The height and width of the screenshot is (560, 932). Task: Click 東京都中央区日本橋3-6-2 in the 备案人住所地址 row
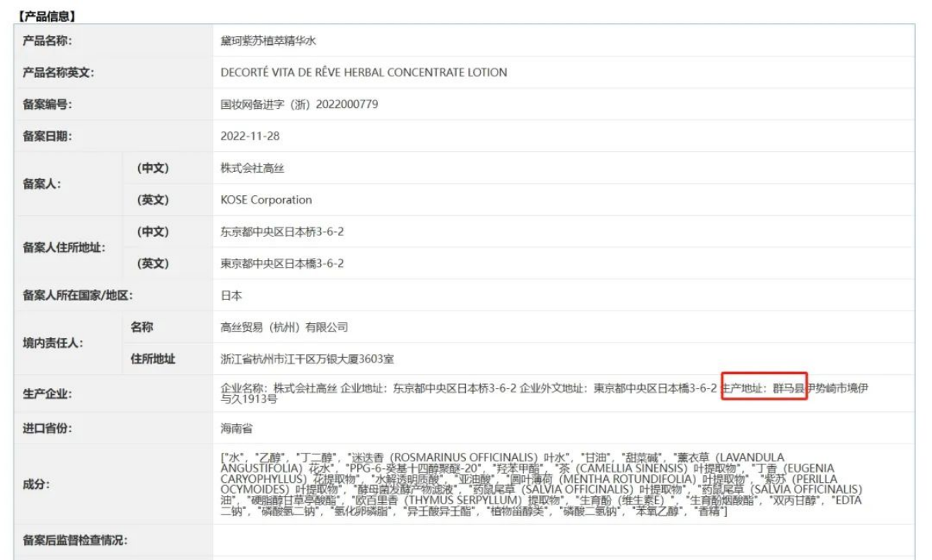pyautogui.click(x=282, y=264)
